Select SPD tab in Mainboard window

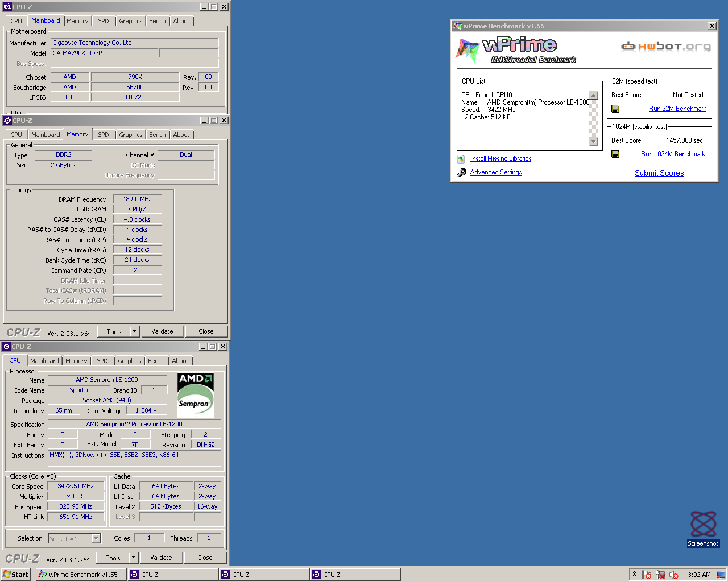pyautogui.click(x=104, y=21)
